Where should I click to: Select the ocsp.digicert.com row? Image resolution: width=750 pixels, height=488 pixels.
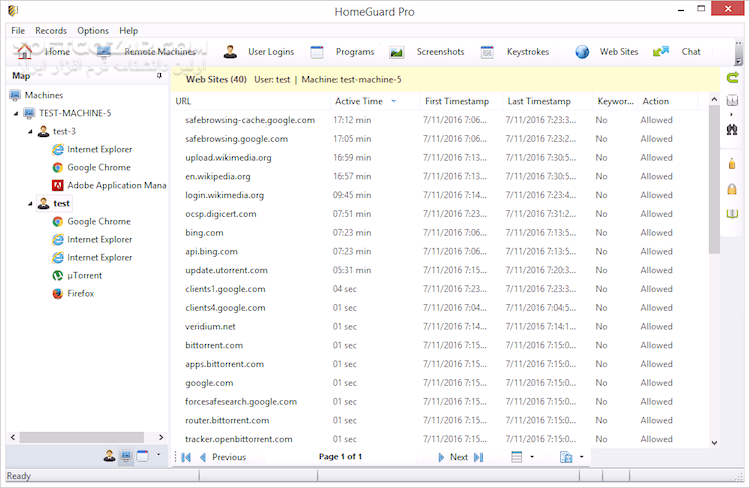[439, 214]
